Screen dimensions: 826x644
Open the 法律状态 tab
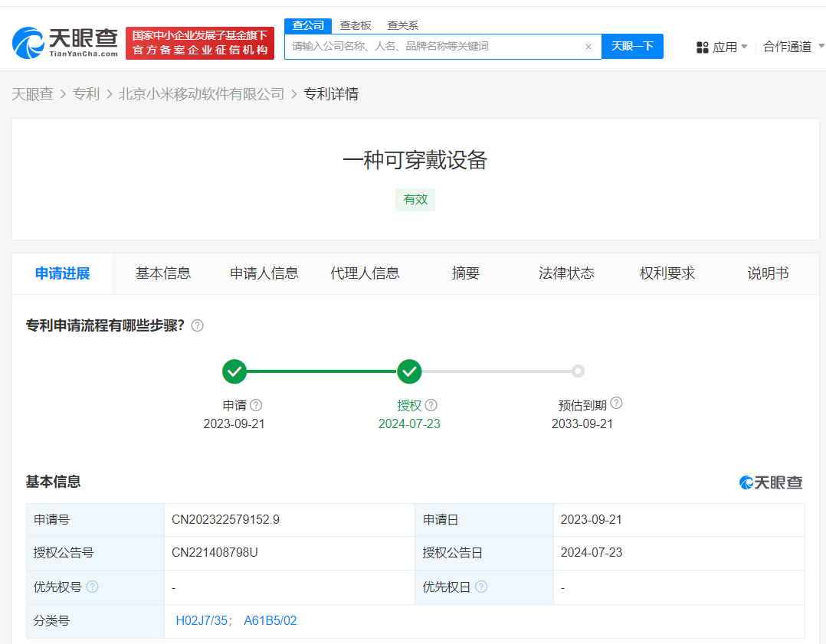point(566,273)
